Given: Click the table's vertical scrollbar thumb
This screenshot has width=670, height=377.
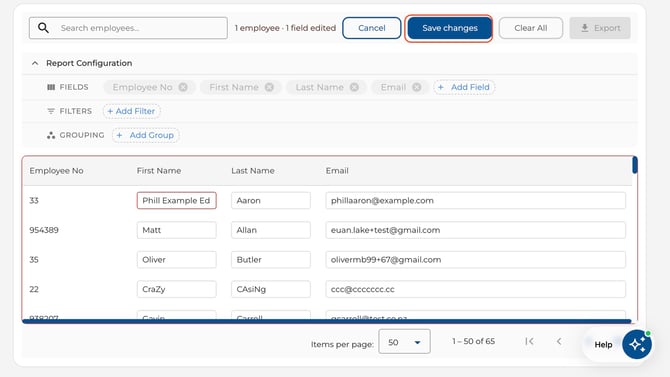Looking at the screenshot, I should point(635,165).
